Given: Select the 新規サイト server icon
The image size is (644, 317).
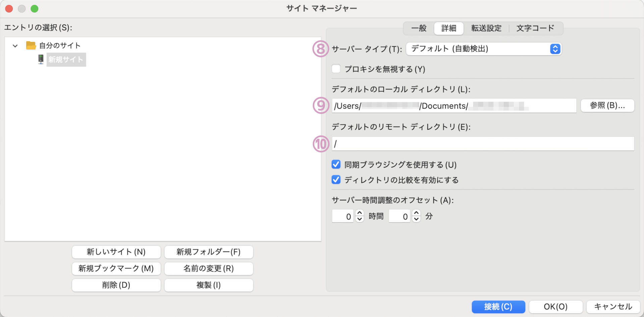Looking at the screenshot, I should pos(41,59).
